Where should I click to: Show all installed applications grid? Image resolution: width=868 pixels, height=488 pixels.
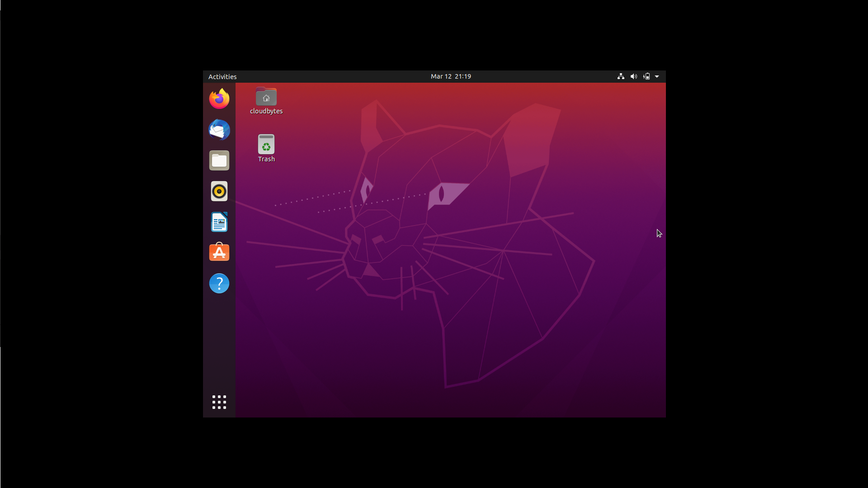219,401
